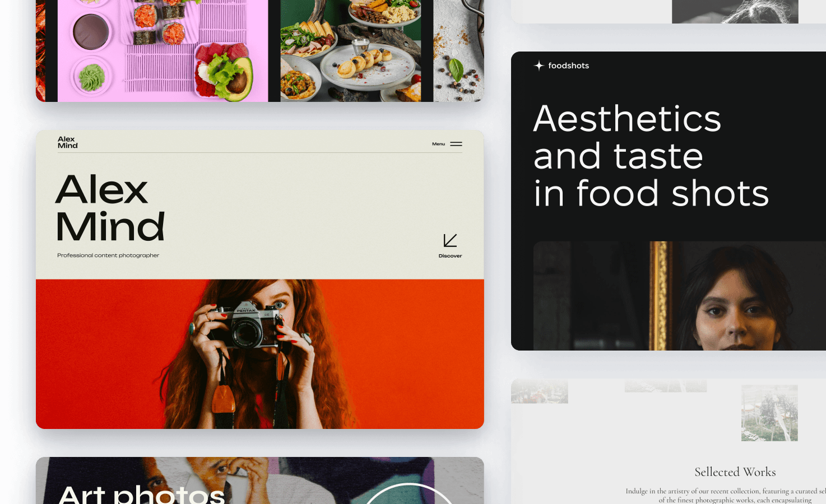
Task: Click the Discover diagonal arrow icon
Action: 450,240
